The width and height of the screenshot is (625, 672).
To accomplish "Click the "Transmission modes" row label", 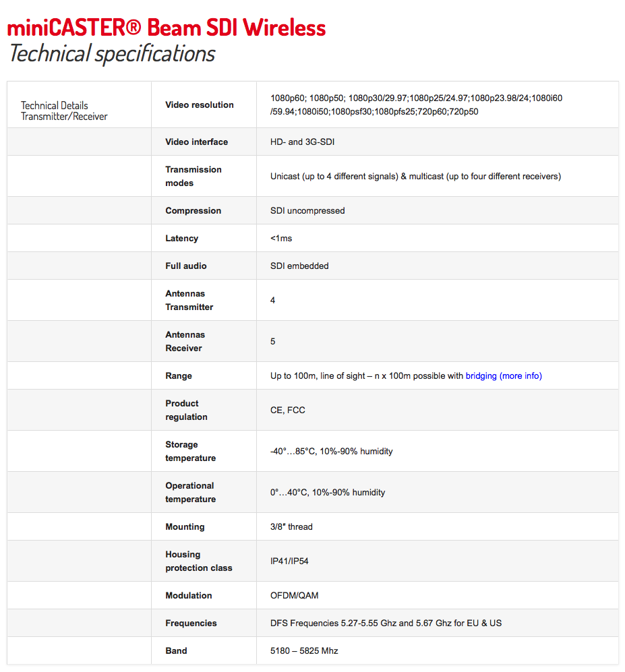I will pos(194,177).
